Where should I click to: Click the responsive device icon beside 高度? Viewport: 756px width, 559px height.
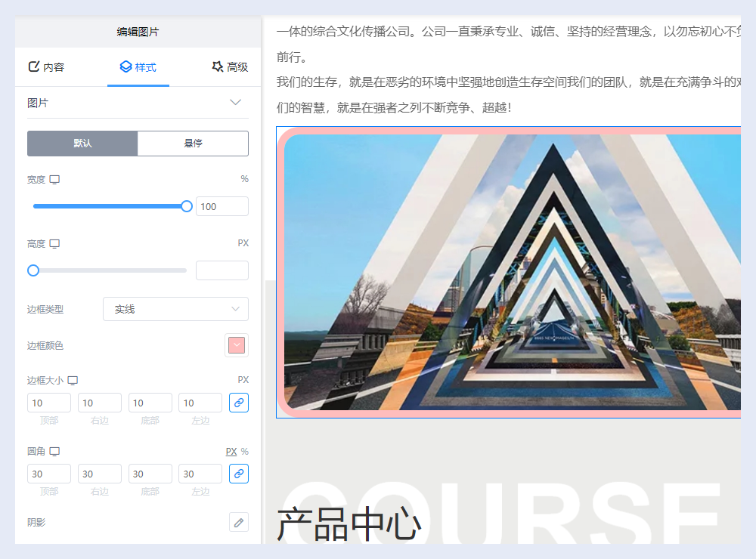[x=54, y=244]
